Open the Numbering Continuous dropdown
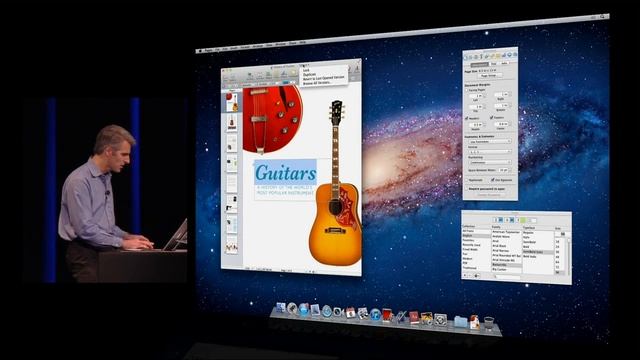 [490, 162]
